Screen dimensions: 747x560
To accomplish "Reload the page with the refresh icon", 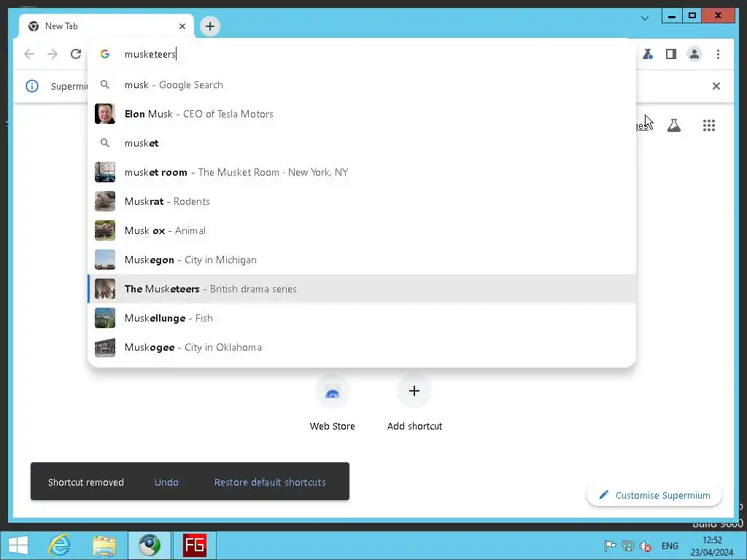I will coord(76,54).
